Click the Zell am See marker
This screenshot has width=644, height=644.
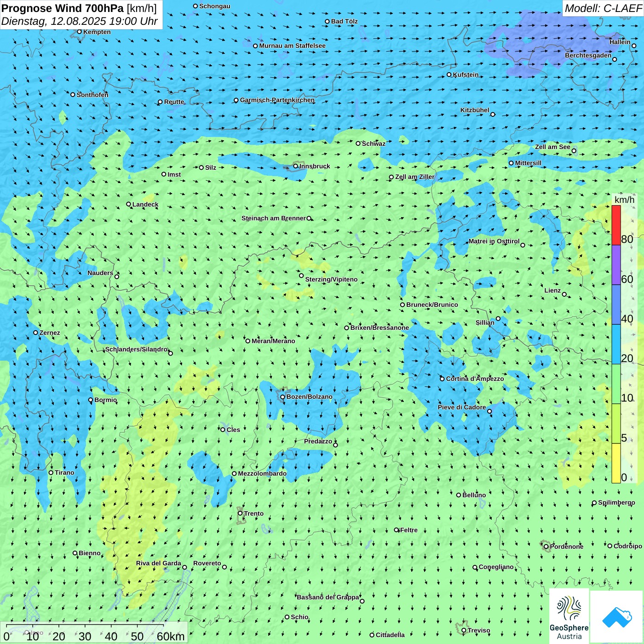(574, 150)
